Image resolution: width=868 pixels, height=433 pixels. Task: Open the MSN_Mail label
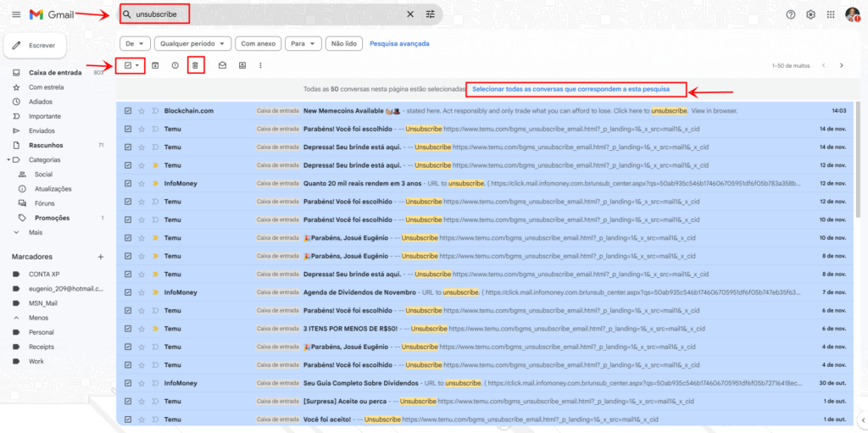[x=43, y=303]
